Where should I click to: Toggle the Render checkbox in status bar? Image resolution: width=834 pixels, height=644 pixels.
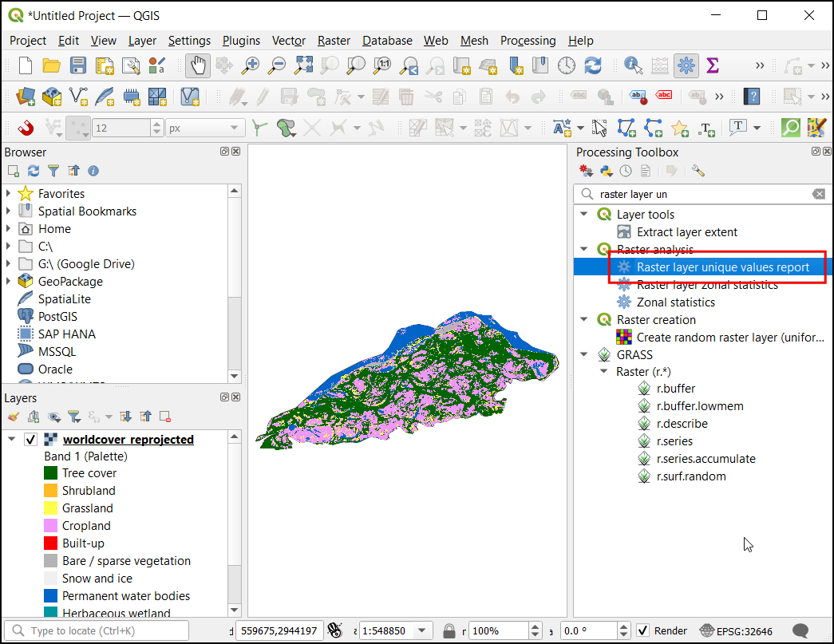click(643, 630)
